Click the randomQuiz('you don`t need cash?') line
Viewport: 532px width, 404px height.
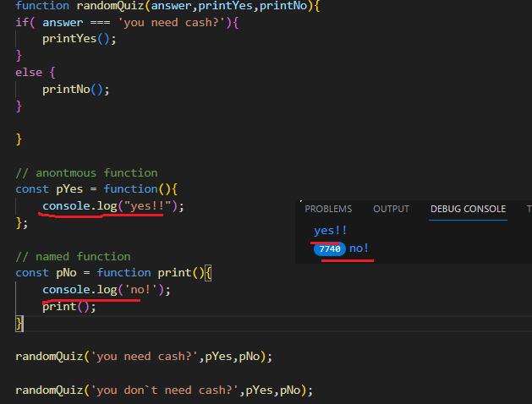pyautogui.click(x=164, y=390)
